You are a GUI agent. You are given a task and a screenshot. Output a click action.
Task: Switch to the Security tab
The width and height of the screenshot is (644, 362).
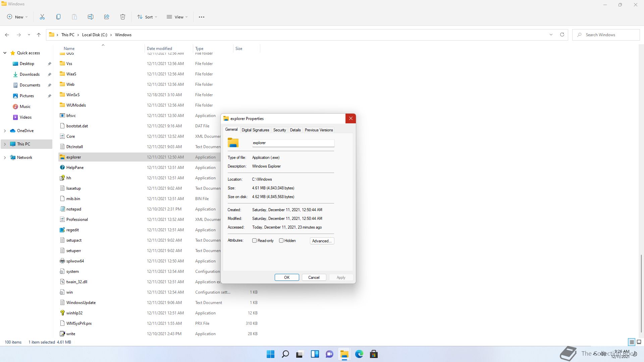[279, 130]
